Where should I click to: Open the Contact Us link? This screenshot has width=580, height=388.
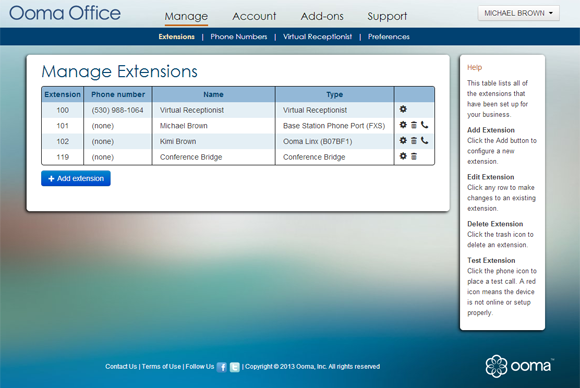[121, 367]
